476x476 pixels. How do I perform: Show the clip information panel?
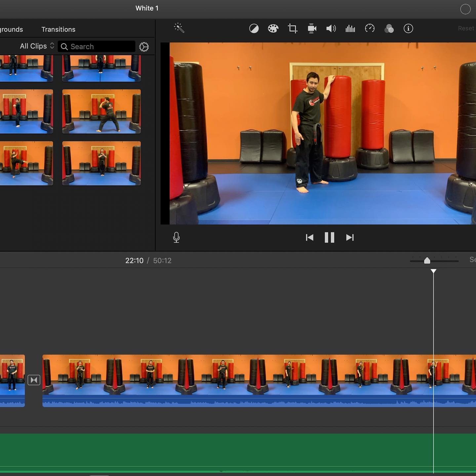click(x=408, y=29)
